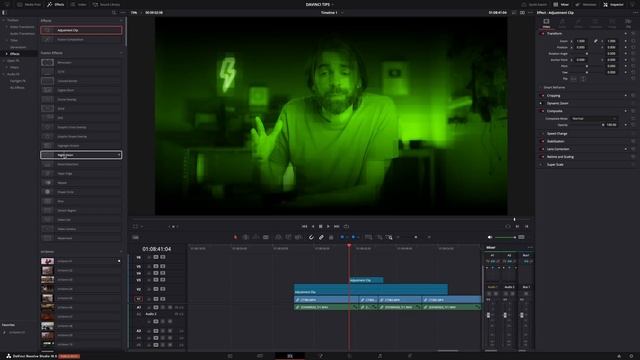Image resolution: width=640 pixels, height=360 pixels.
Task: Open the Inspector File tab
Action: click(628, 23)
